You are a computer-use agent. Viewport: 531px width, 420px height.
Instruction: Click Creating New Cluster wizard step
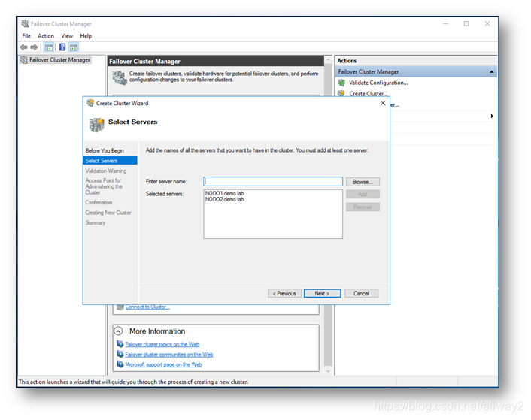point(108,213)
